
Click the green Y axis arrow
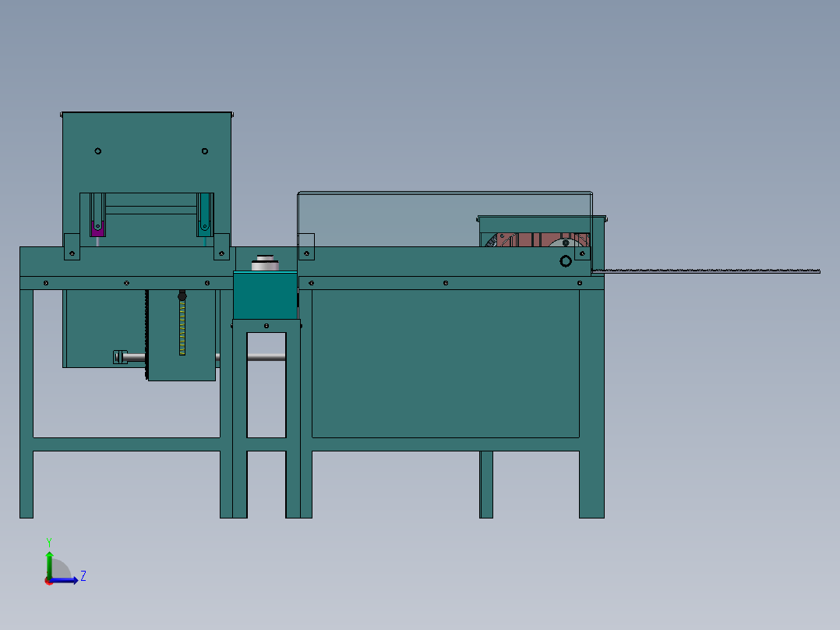pos(49,555)
